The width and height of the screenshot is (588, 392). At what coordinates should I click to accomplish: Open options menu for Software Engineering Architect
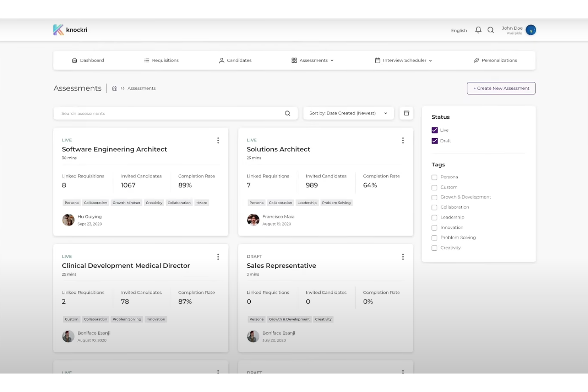tap(218, 140)
